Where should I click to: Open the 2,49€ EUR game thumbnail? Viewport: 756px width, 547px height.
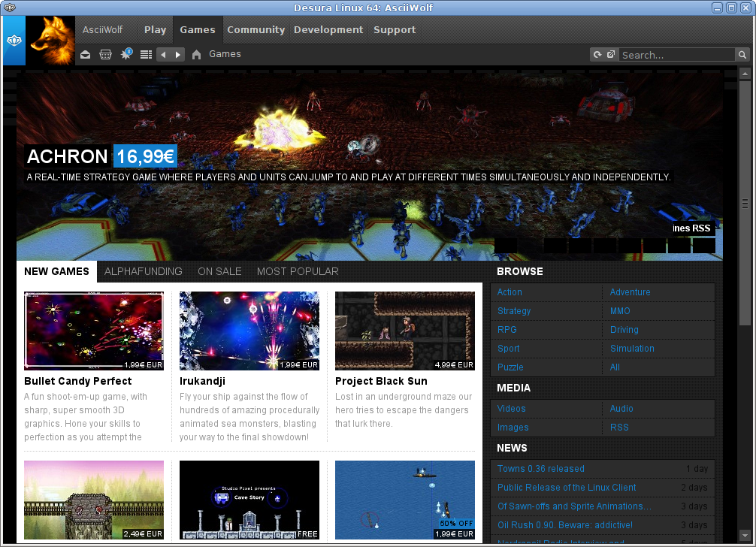click(94, 500)
